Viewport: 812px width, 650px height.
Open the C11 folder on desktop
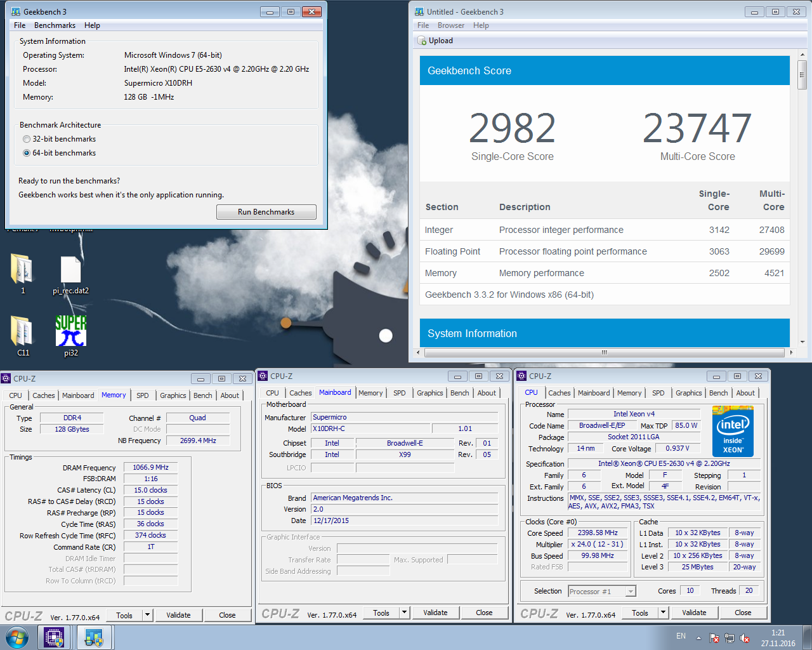pos(22,331)
